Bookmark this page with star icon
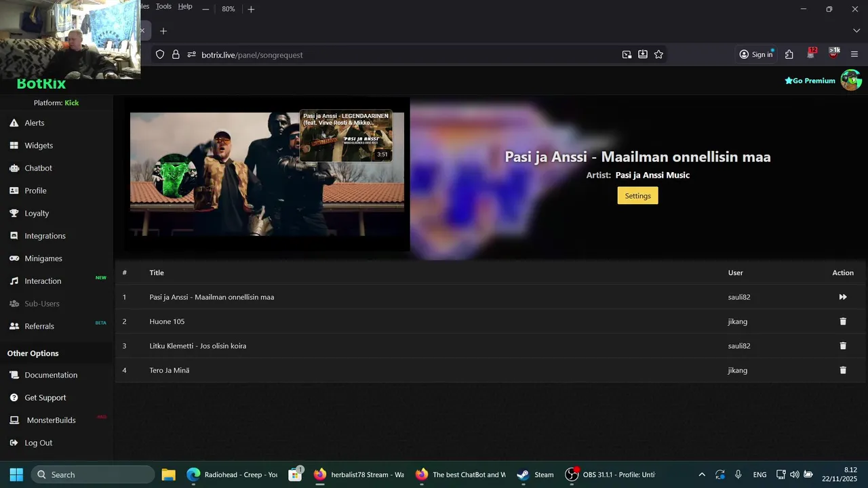868x488 pixels. pos(658,54)
